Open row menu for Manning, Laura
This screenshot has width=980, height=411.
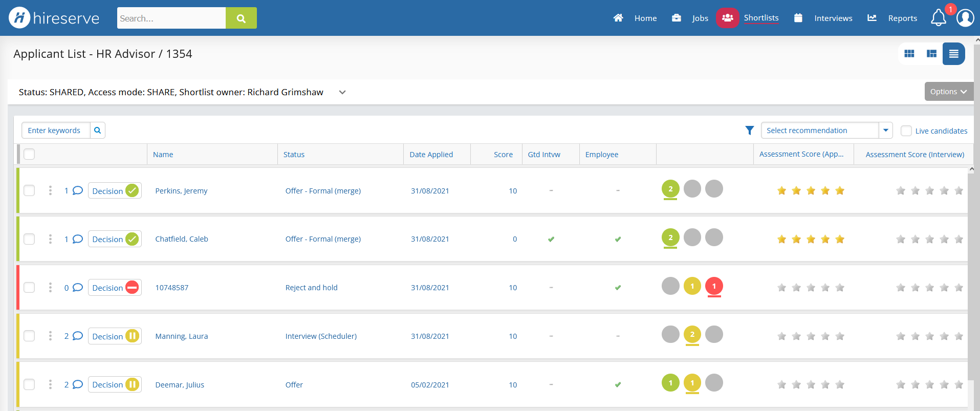[x=50, y=336]
